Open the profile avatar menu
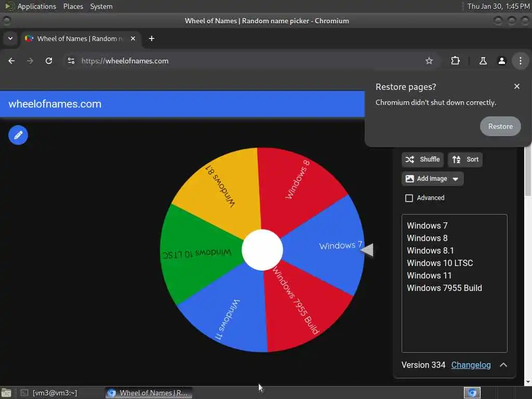The width and height of the screenshot is (532, 399). [x=501, y=61]
